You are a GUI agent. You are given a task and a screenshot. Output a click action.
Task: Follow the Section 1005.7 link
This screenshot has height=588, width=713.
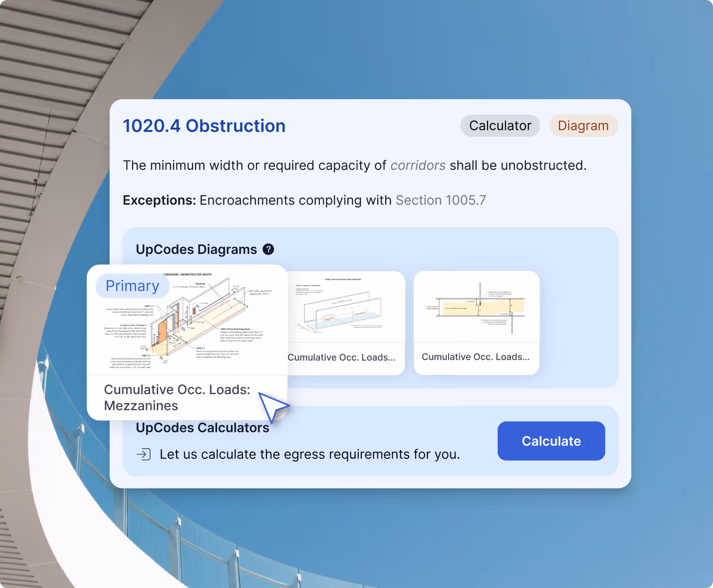coord(441,200)
